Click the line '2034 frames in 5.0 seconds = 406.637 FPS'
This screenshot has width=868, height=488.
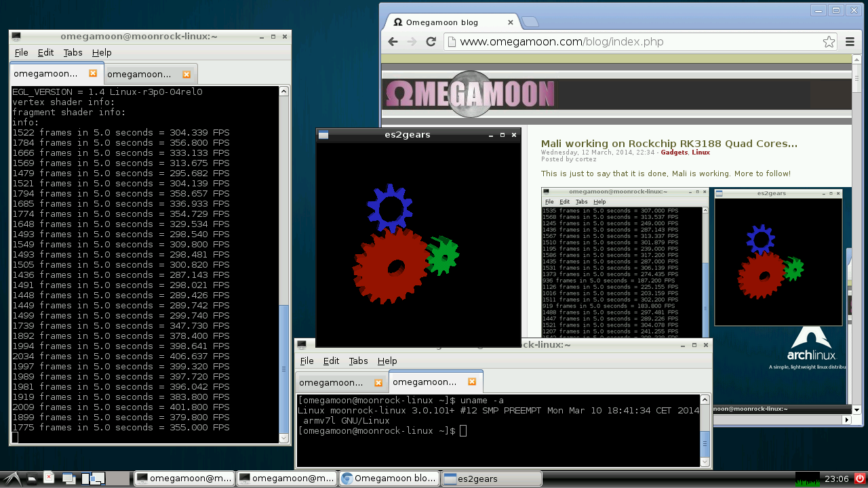(x=121, y=357)
